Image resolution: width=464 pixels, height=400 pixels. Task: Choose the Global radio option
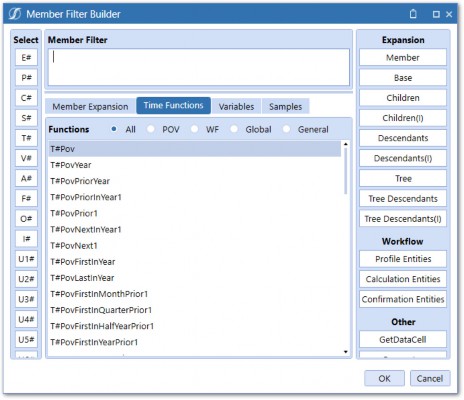[234, 129]
